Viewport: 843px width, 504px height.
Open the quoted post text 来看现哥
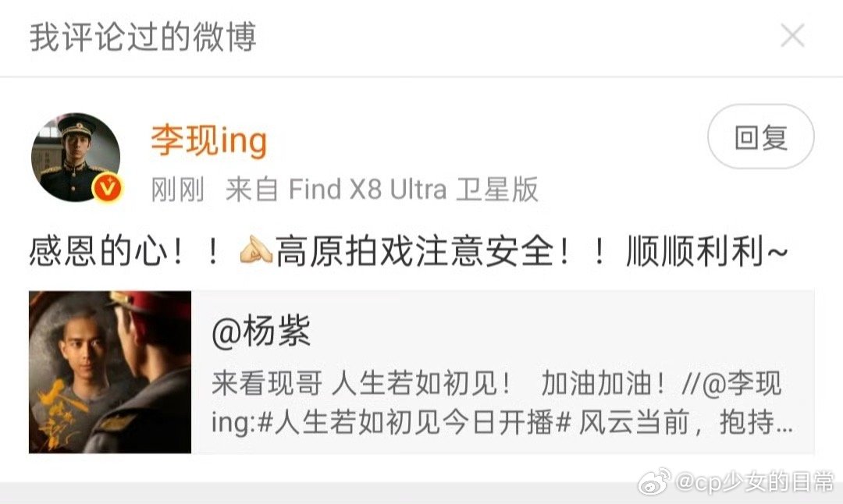(267, 384)
